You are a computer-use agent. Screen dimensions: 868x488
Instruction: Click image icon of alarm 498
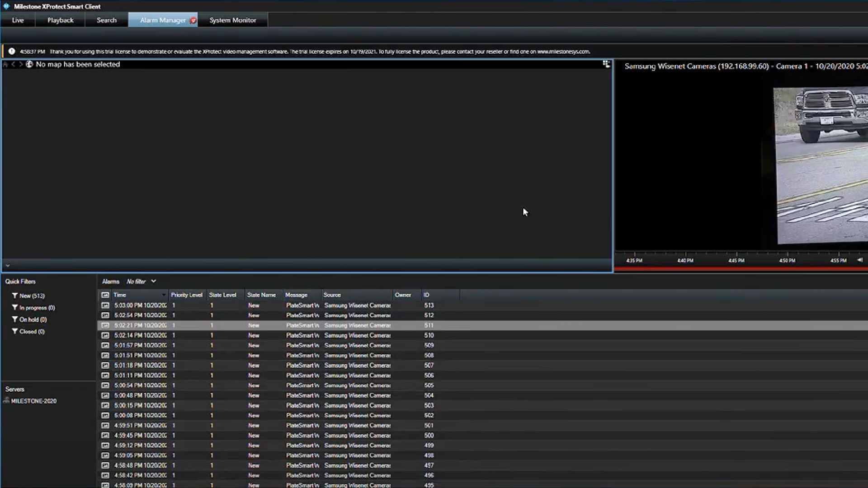105,455
